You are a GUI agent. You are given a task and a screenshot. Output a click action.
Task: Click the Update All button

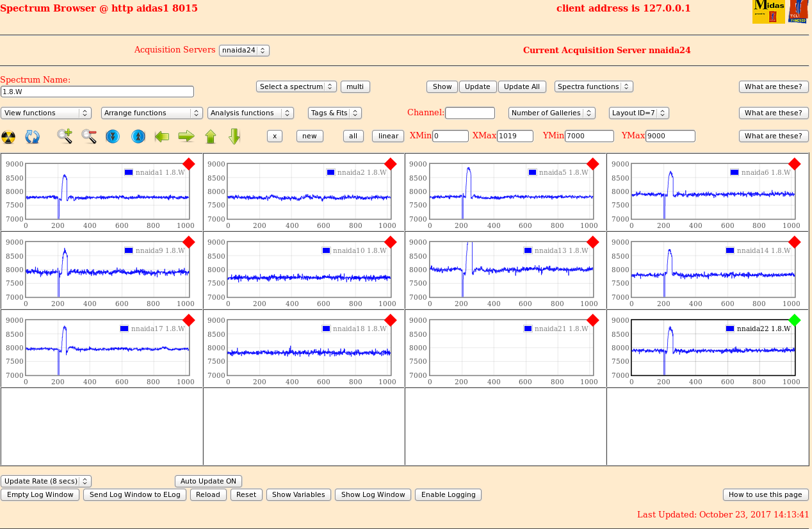(x=522, y=86)
